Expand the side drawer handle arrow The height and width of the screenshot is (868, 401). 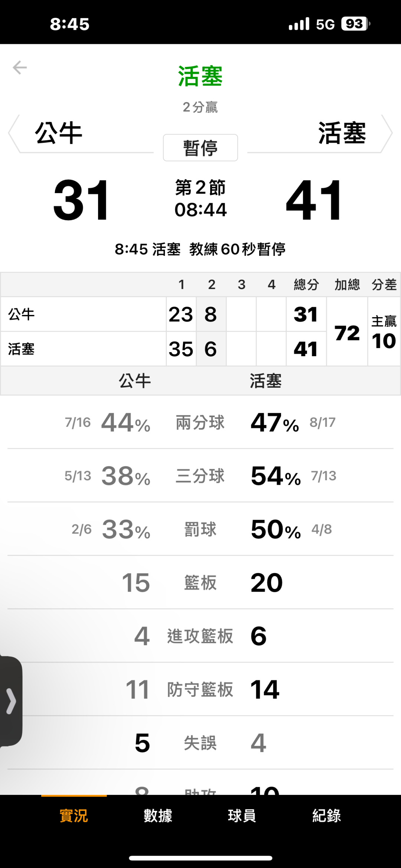[x=11, y=701]
